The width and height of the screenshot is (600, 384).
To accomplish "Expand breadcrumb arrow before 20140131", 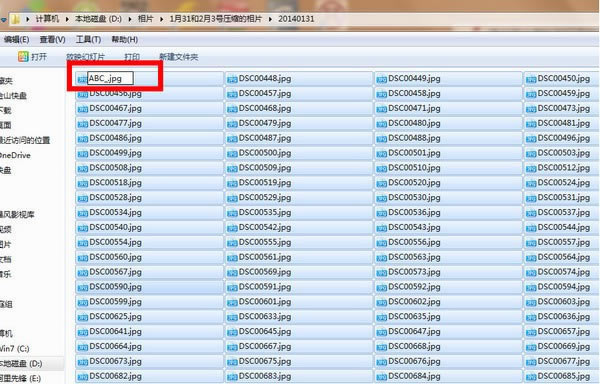I will point(271,19).
